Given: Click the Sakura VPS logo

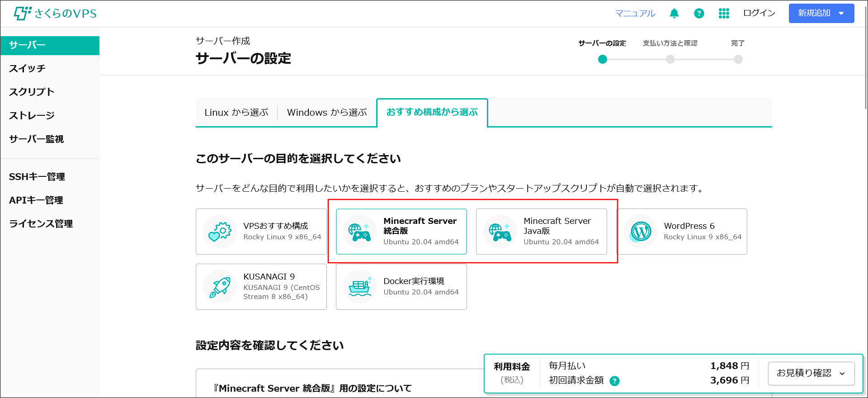Looking at the screenshot, I should 55,13.
